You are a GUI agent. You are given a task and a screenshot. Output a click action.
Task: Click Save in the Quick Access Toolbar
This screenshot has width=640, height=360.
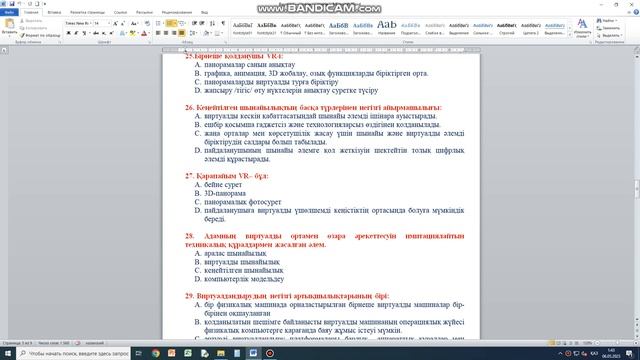pyautogui.click(x=11, y=4)
